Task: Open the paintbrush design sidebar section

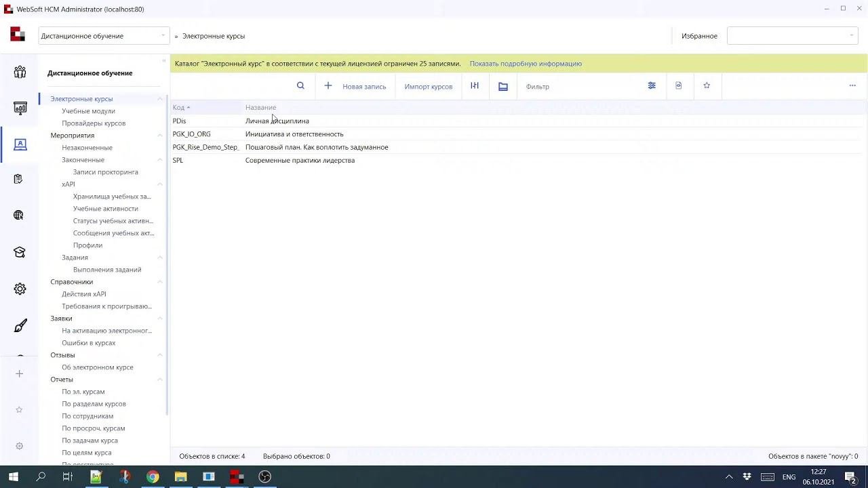Action: click(20, 326)
